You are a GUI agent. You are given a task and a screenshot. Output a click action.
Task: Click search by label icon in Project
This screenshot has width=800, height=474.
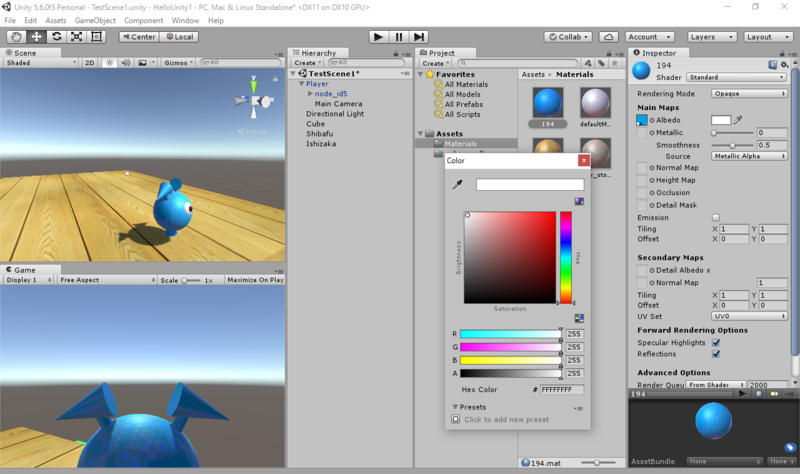[602, 63]
